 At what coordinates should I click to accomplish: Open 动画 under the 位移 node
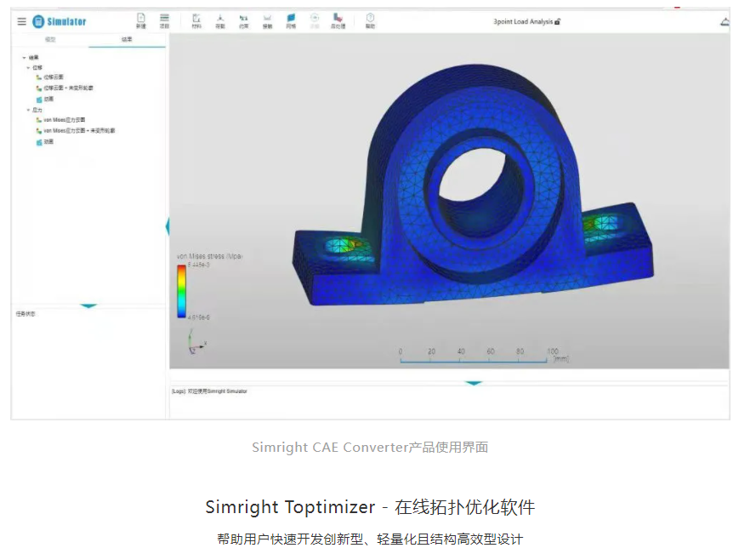tap(45, 99)
